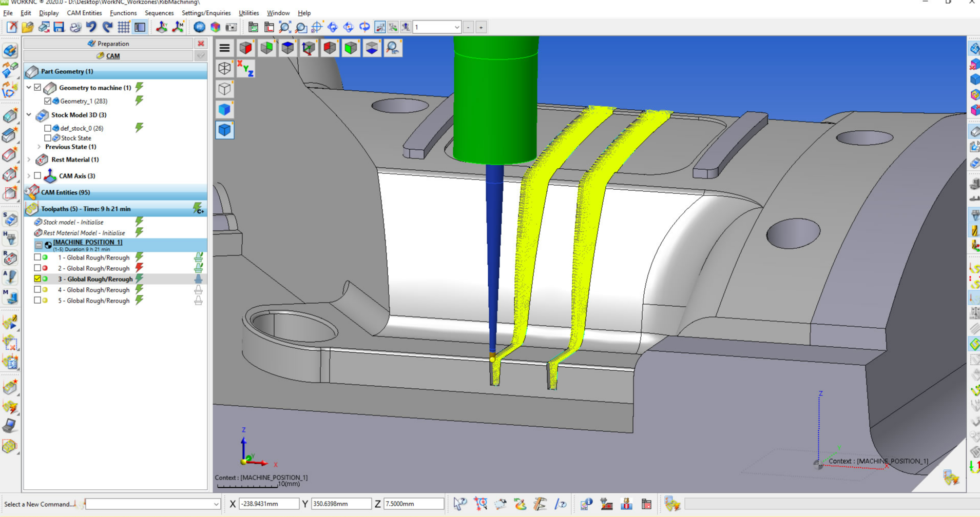The image size is (980, 517).
Task: Collapse the MACHINE_POSITION_1 group
Action: click(x=39, y=245)
